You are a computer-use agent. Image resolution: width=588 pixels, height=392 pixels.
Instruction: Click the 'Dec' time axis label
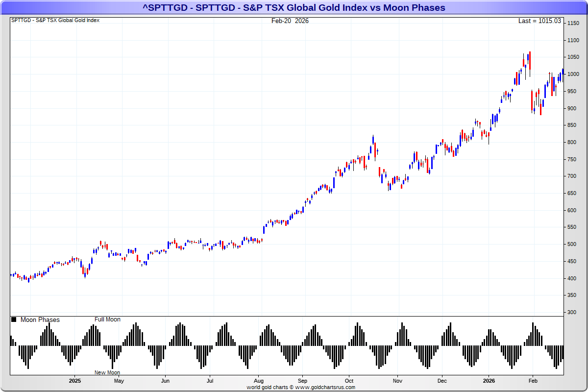pos(442,381)
